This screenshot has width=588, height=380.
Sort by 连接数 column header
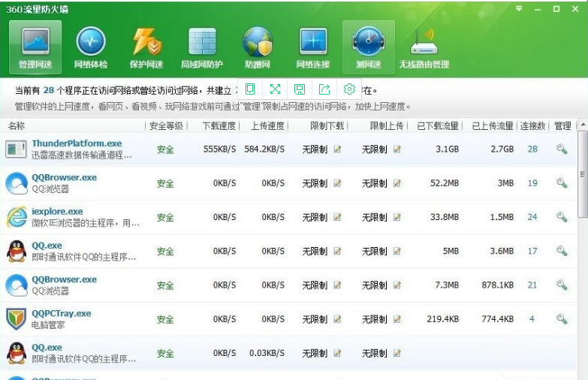[532, 126]
